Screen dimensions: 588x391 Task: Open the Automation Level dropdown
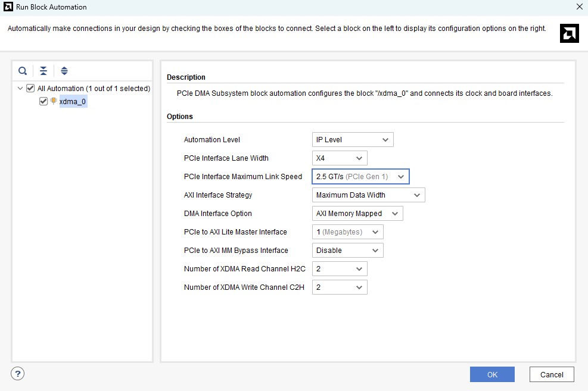tap(353, 140)
